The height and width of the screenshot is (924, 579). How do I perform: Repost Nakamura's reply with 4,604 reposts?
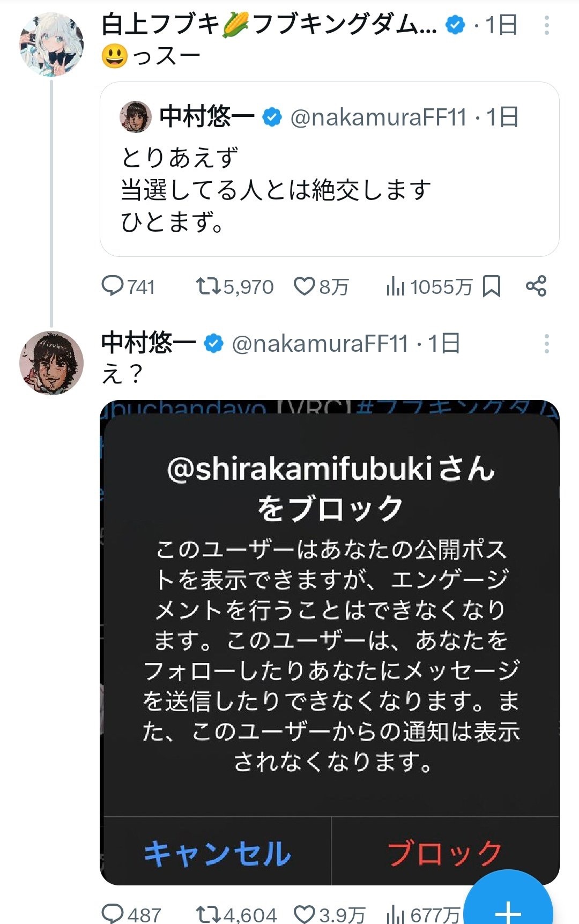pos(209,913)
